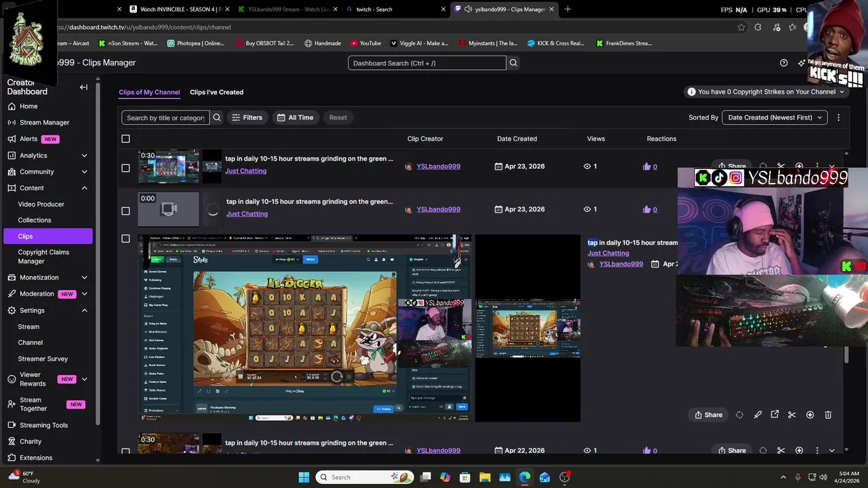Viewport: 868px width, 488px height.
Task: Mute the Clips Manager browser tab audio
Action: [x=469, y=9]
